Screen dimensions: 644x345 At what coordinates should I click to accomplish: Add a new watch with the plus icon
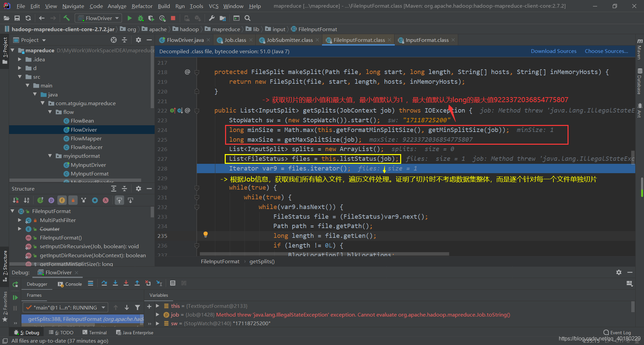[x=149, y=306]
